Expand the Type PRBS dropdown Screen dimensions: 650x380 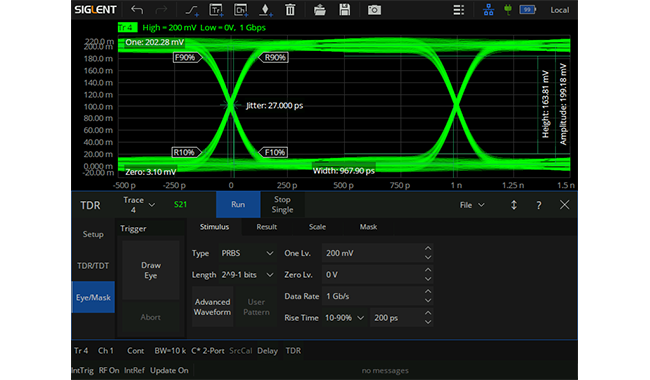247,253
